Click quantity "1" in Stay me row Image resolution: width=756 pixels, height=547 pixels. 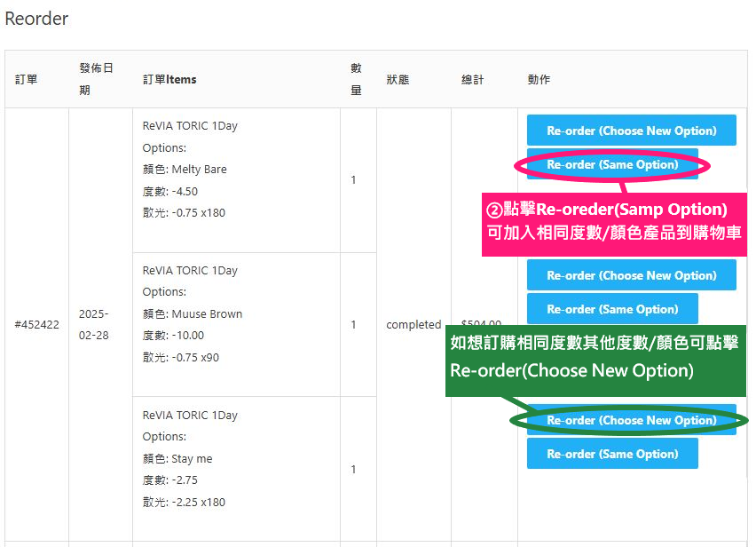point(353,470)
